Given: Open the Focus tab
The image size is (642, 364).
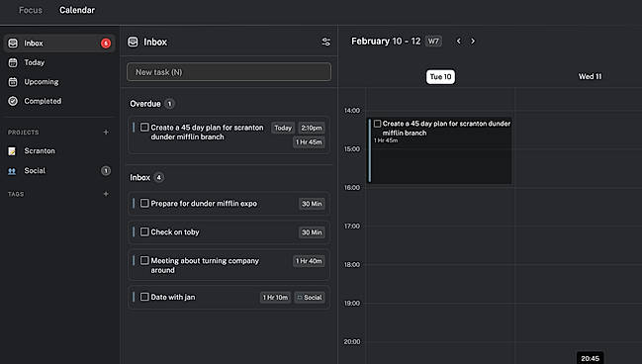Looking at the screenshot, I should click(x=31, y=10).
